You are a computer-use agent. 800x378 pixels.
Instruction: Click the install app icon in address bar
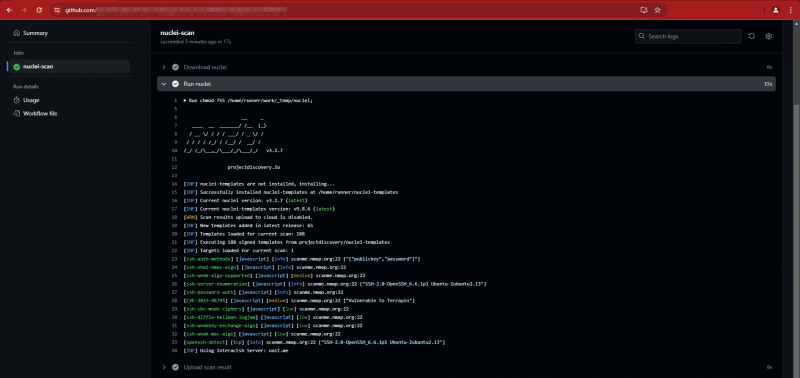[644, 10]
